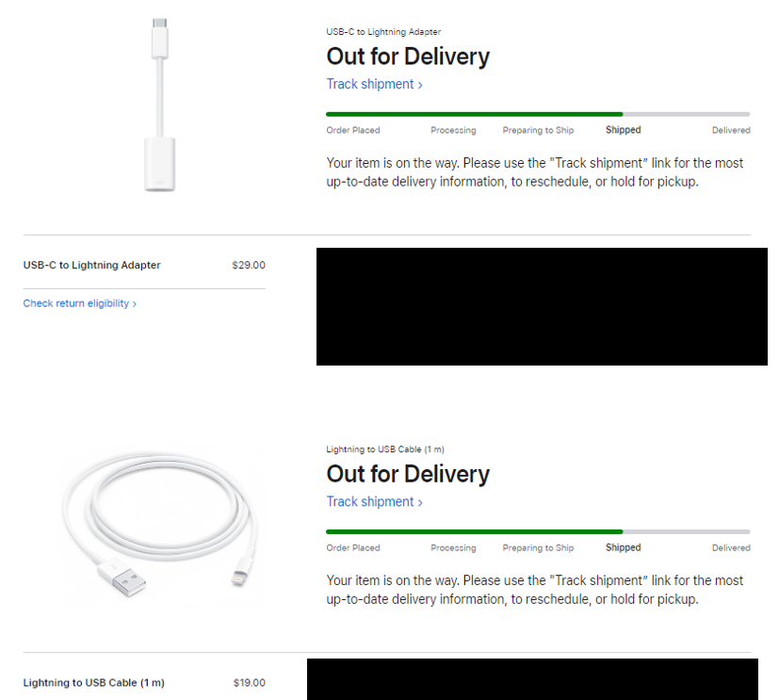Screen dimensions: 779x700
Task: Click the USB-C adapter's green delivery progress bar
Action: (x=474, y=114)
